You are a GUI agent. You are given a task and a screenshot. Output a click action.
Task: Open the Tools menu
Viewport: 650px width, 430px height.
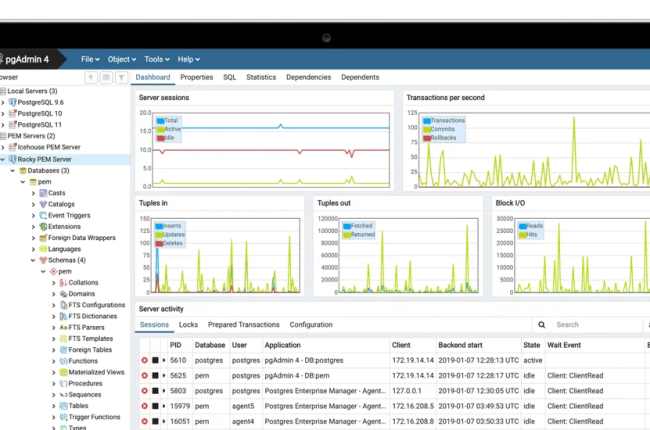[157, 59]
